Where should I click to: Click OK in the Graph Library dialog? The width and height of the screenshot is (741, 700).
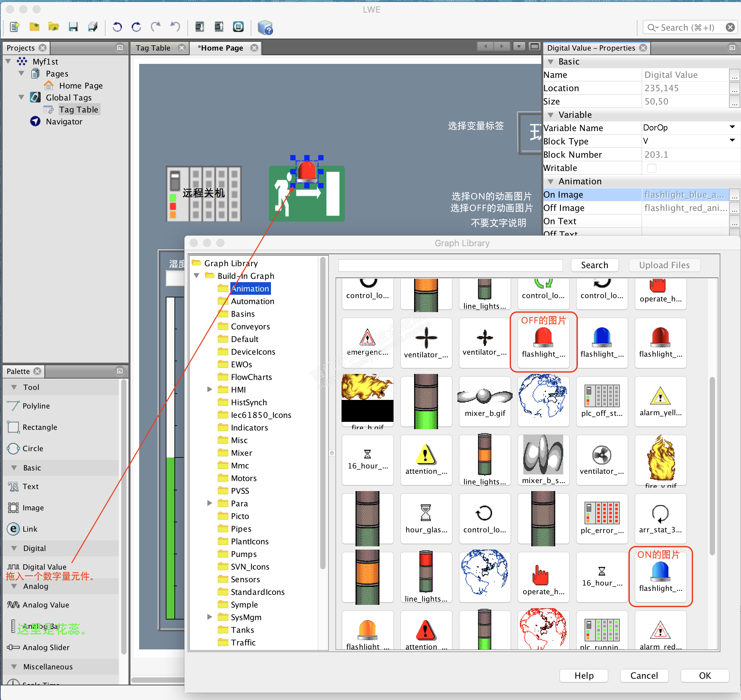704,676
